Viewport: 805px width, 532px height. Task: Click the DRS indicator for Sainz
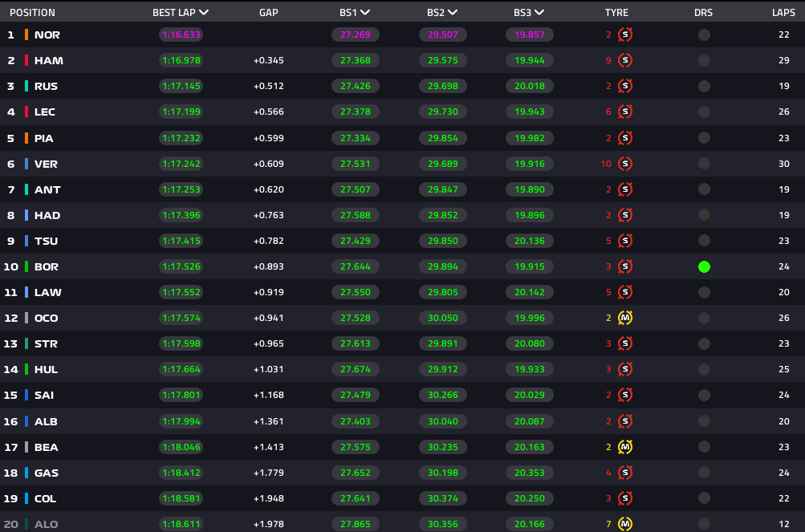click(704, 395)
